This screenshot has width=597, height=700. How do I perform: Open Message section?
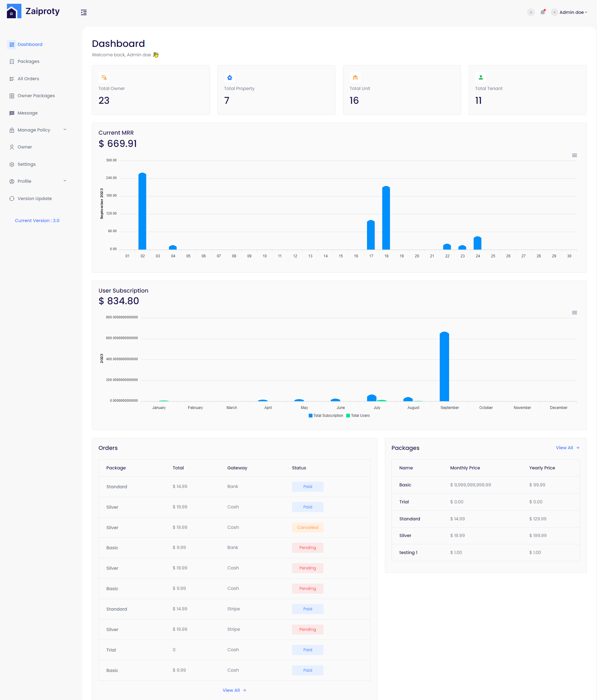[27, 113]
